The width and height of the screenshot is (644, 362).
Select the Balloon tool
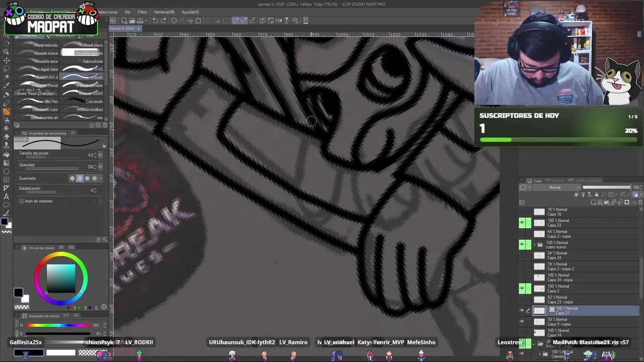click(x=7, y=205)
